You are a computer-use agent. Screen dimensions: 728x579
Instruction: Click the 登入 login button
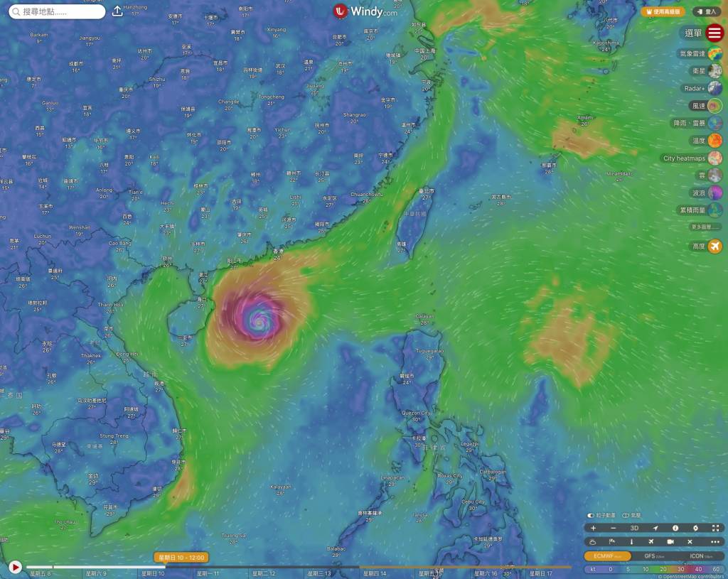(x=707, y=11)
